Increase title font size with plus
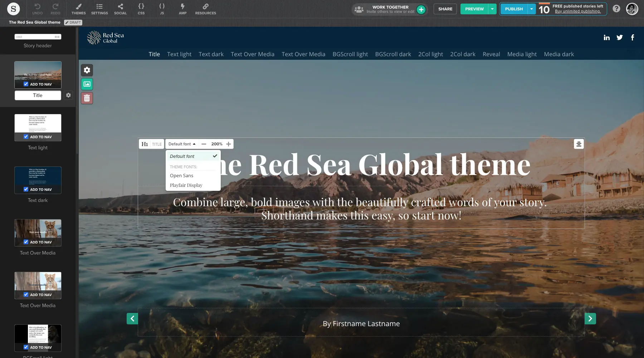644x358 pixels. point(229,144)
